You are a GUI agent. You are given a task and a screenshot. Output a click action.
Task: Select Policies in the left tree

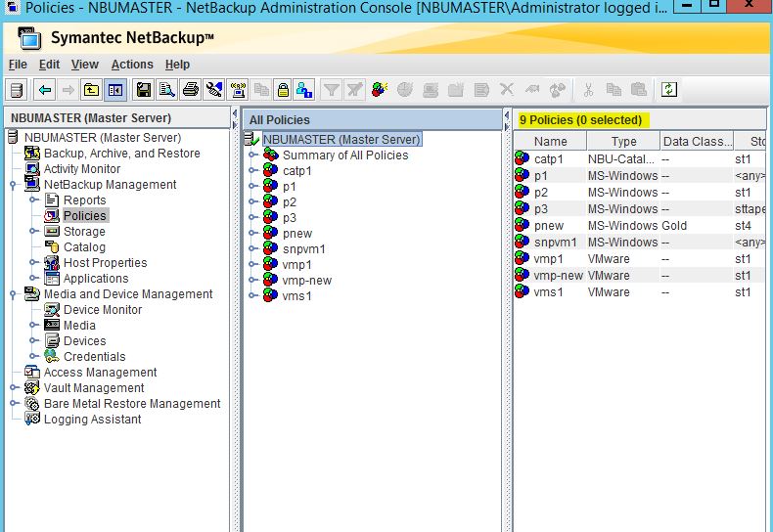[85, 216]
